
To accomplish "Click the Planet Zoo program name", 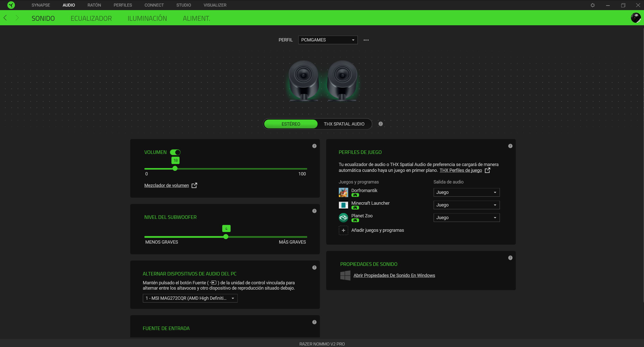I will [x=362, y=216].
